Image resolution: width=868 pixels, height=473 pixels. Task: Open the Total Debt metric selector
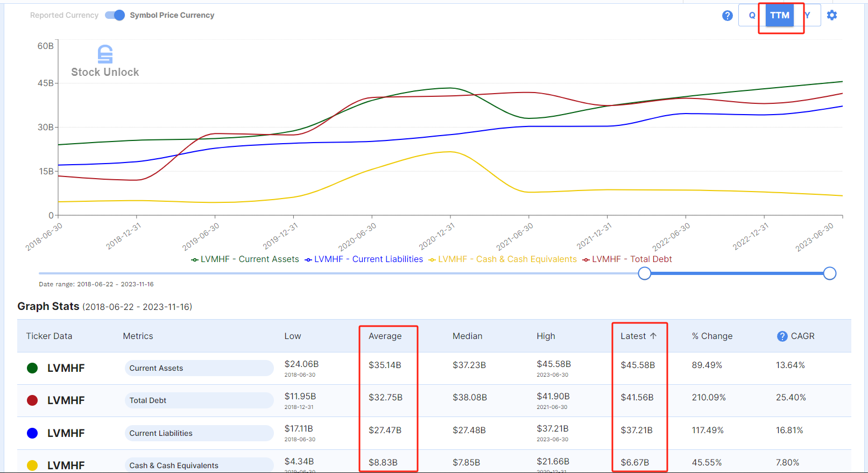tap(199, 400)
